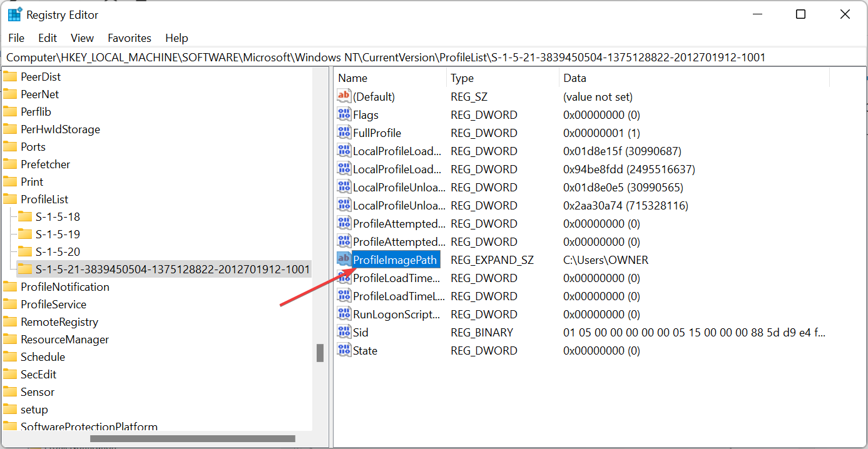The width and height of the screenshot is (868, 449).
Task: Click the folder icon beside PerHwIdStorage
Action: [x=10, y=129]
